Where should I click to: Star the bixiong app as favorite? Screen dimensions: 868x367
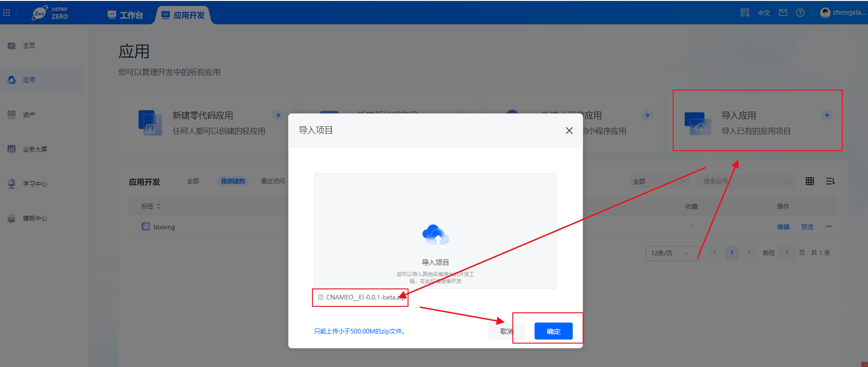(692, 226)
